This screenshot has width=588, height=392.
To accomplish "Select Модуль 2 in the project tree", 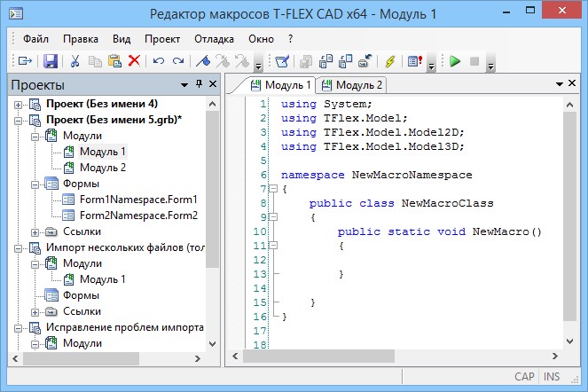I will [103, 168].
